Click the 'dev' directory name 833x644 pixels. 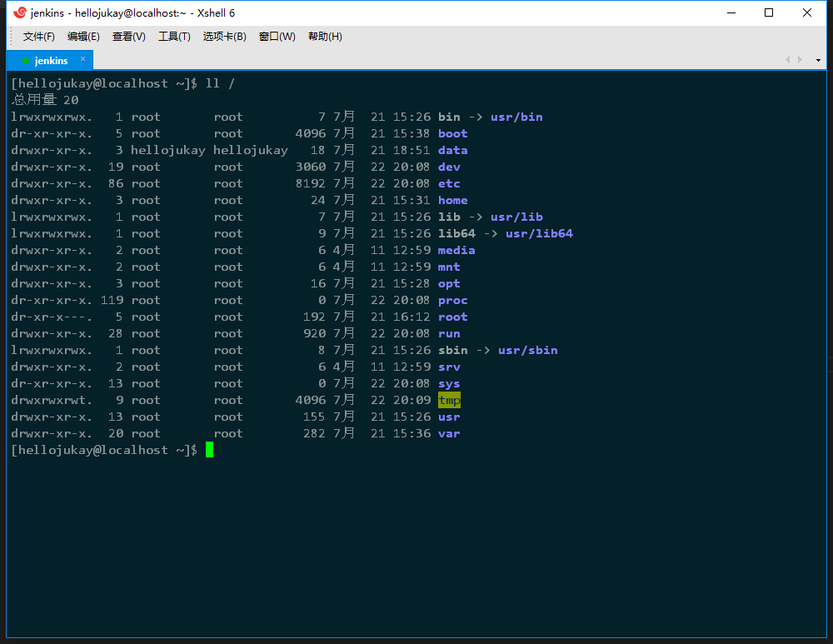449,167
